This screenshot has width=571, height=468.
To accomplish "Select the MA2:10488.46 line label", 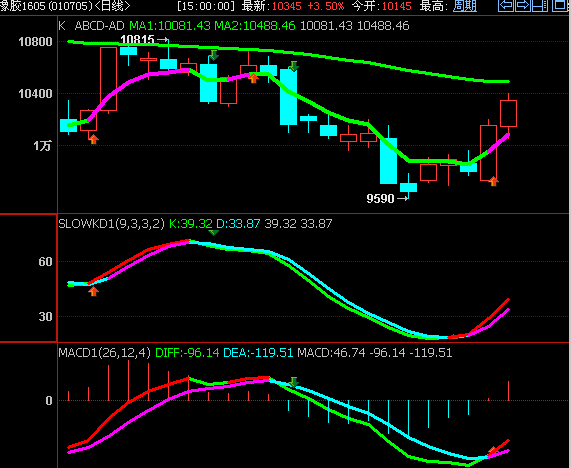I will pyautogui.click(x=255, y=26).
